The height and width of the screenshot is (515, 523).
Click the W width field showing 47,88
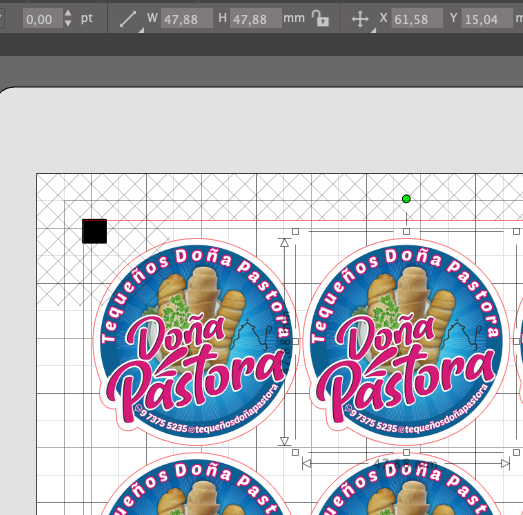[187, 19]
